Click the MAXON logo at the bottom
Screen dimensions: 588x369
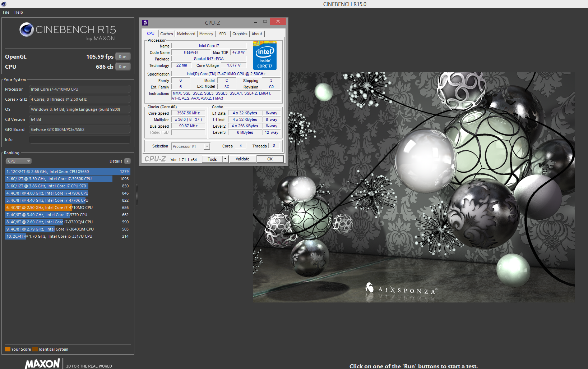pyautogui.click(x=42, y=364)
